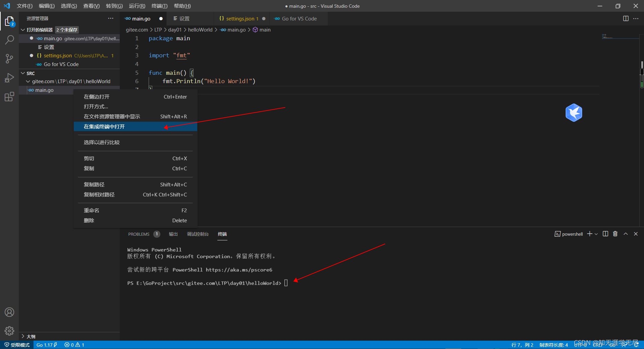Maximize the terminal panel size
The image size is (644, 349).
[626, 234]
